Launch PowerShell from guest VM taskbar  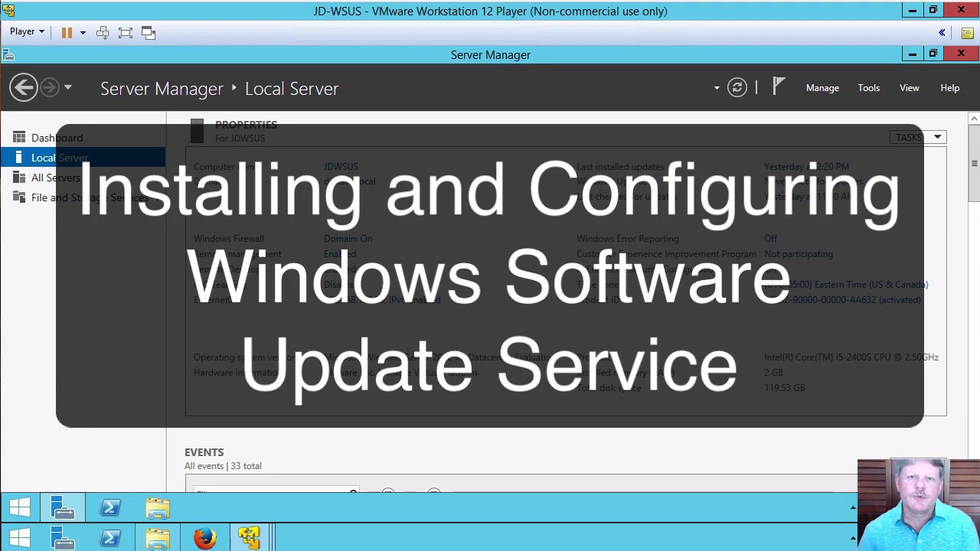click(x=110, y=507)
